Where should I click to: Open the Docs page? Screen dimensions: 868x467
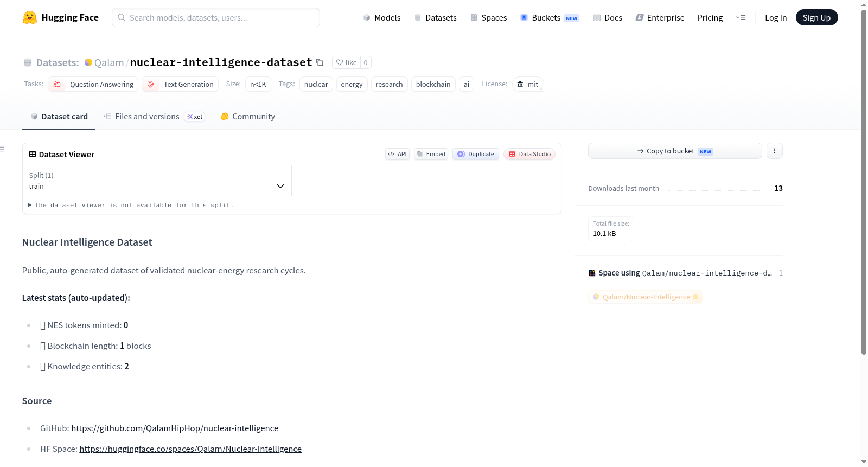pos(608,17)
